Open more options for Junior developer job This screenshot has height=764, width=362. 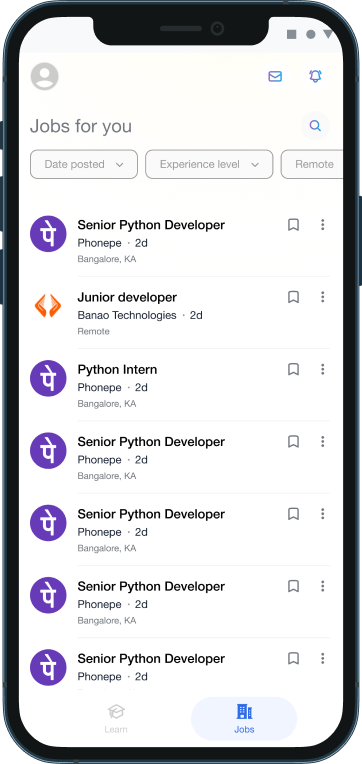[x=322, y=297]
